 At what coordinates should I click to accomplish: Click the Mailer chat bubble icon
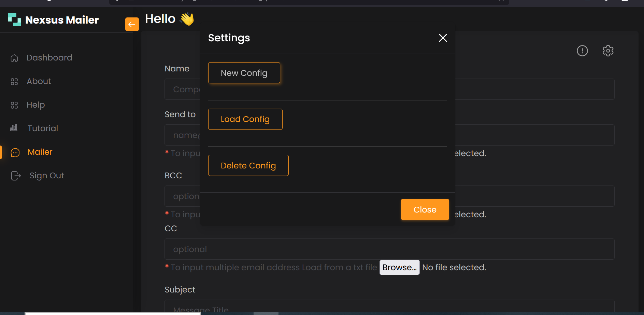15,152
